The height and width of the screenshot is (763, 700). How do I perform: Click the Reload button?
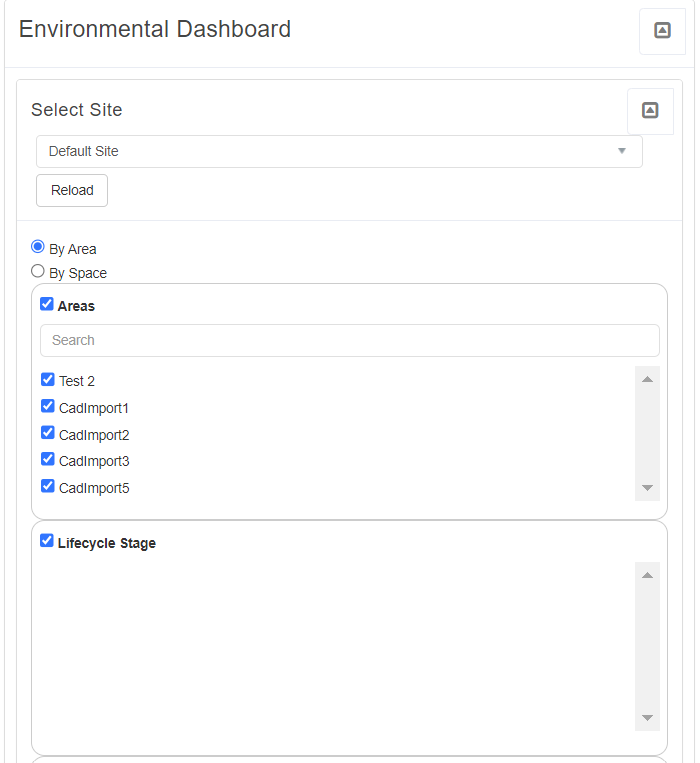[72, 190]
